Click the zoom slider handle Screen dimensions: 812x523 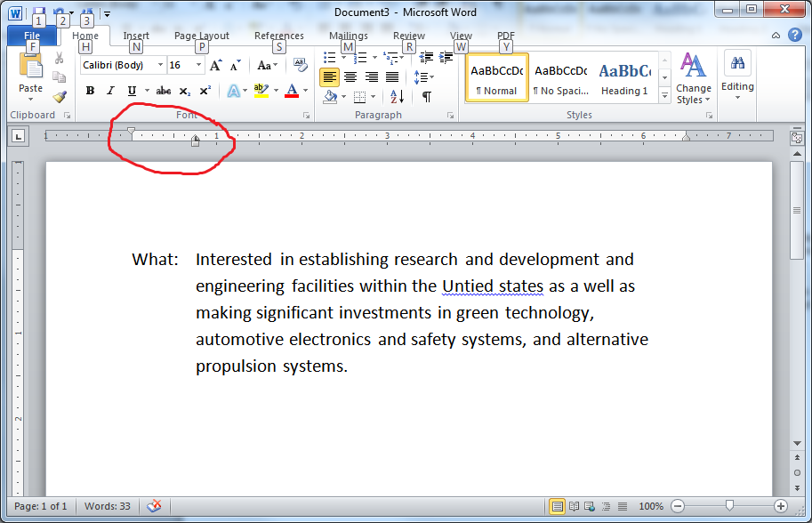729,505
